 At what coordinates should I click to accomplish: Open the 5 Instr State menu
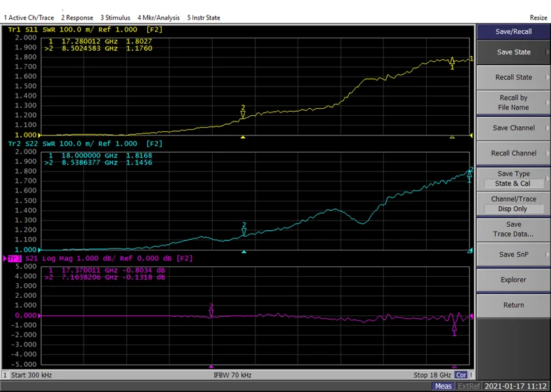tap(204, 17)
